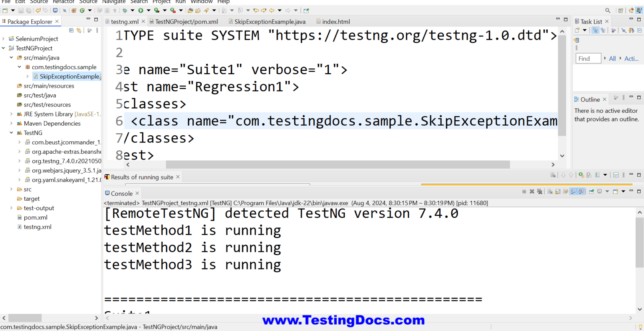644x331 pixels.
Task: Select pom.xml in Package Explorer
Action: click(x=35, y=217)
